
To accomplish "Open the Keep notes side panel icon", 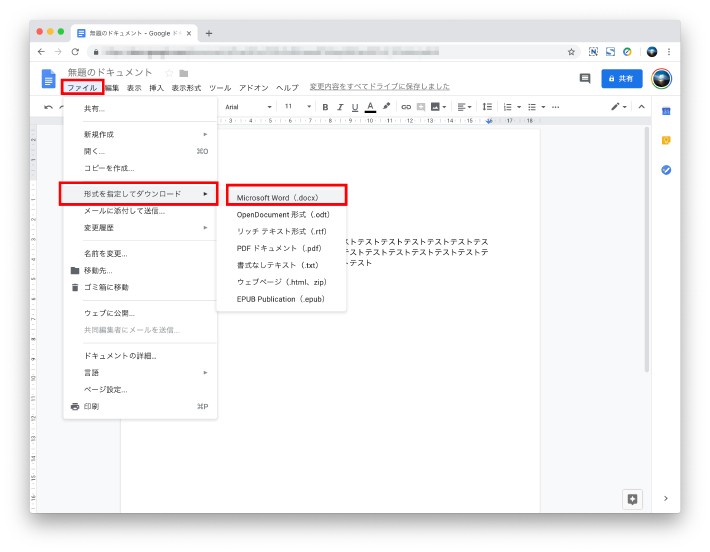I will [x=666, y=140].
